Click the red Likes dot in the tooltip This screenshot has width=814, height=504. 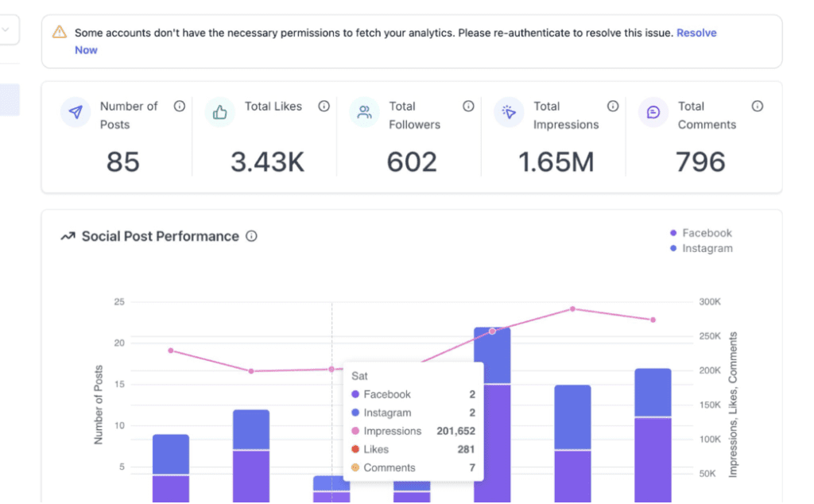[x=355, y=449]
